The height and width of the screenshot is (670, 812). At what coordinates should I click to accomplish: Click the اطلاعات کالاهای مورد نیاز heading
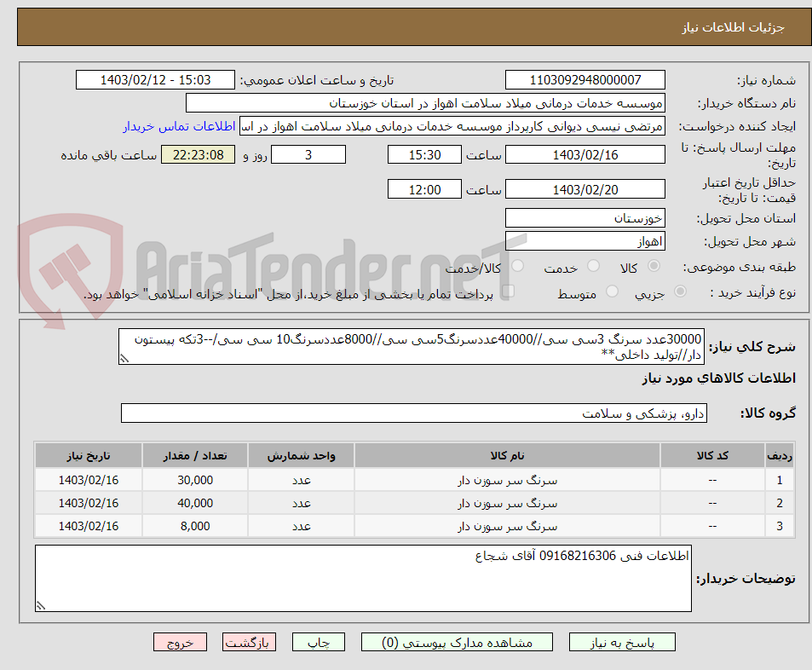pyautogui.click(x=719, y=378)
